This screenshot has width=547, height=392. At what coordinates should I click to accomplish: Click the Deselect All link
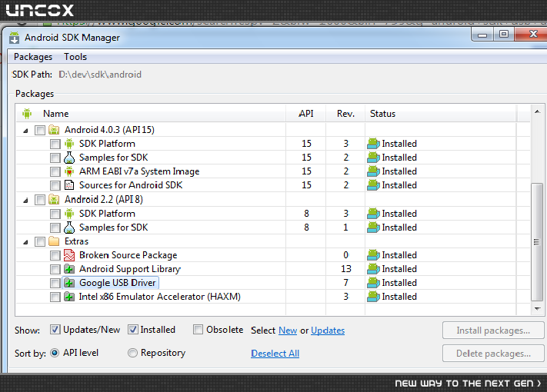point(275,354)
